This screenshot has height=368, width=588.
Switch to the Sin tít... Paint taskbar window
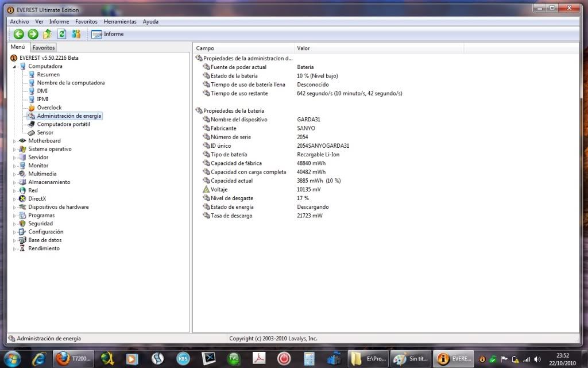[x=411, y=359]
